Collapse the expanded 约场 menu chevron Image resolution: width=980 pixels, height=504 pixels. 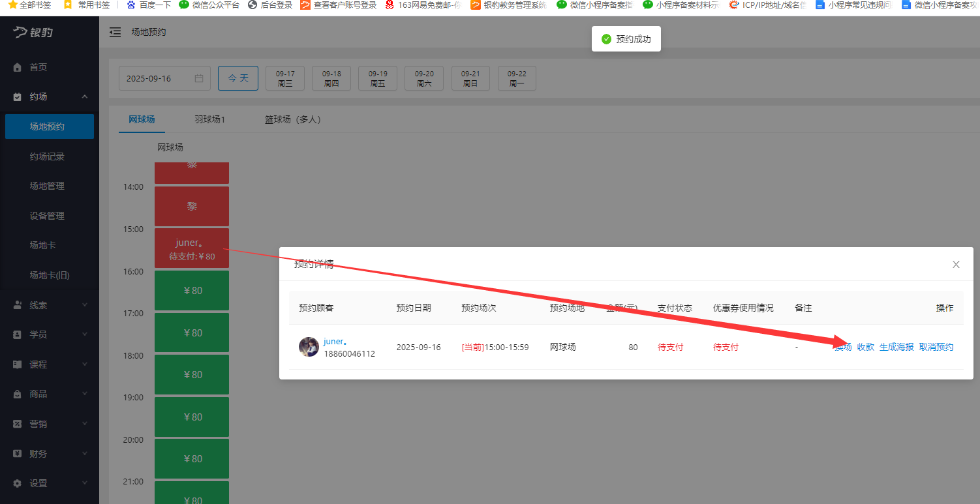pyautogui.click(x=84, y=96)
